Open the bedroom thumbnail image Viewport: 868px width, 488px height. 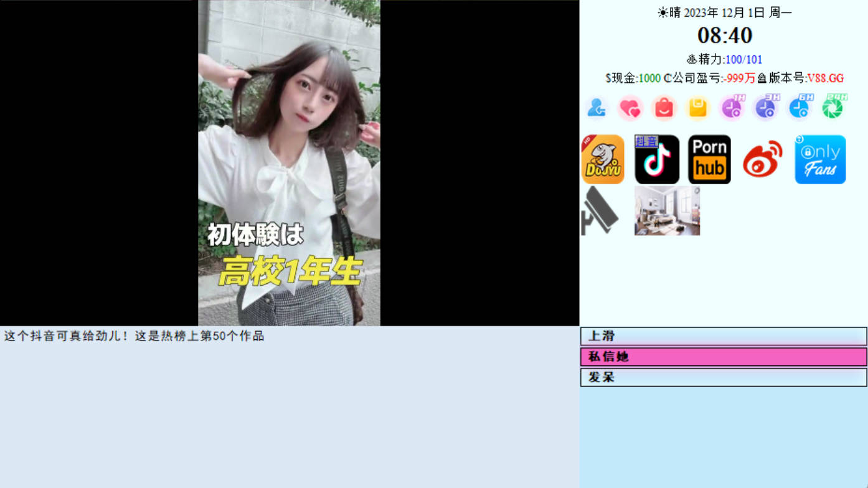coord(666,210)
